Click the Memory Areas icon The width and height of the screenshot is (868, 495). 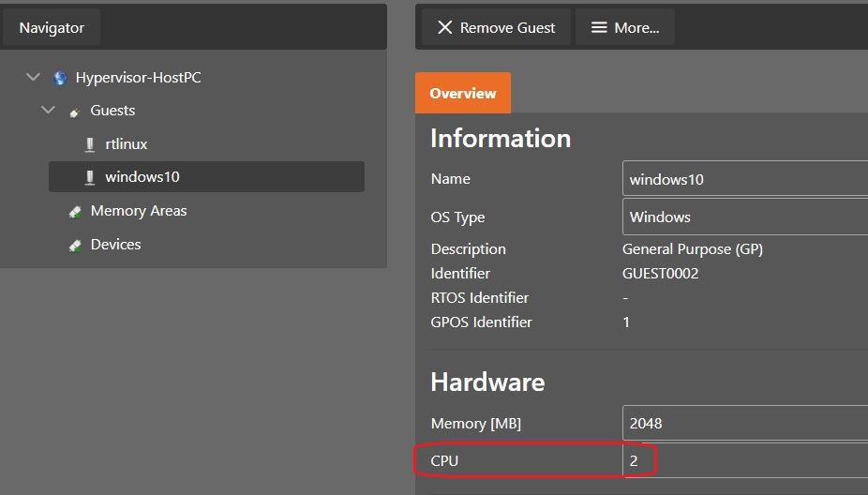[75, 212]
